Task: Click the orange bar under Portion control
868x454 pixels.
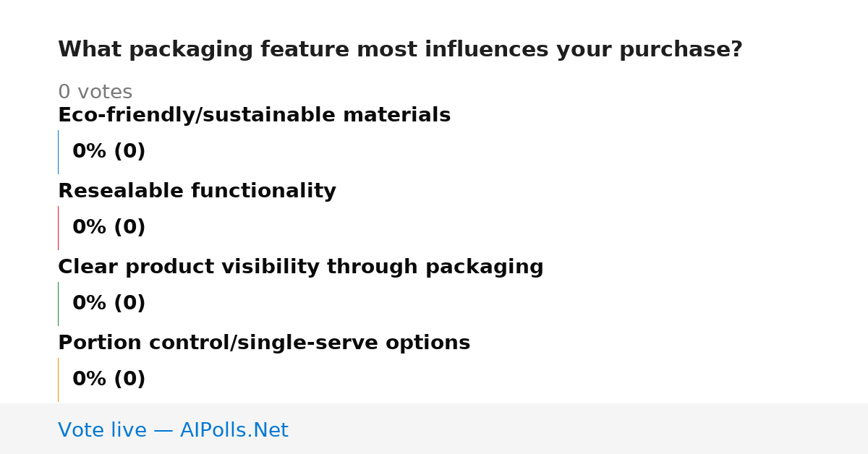Action: 58,380
